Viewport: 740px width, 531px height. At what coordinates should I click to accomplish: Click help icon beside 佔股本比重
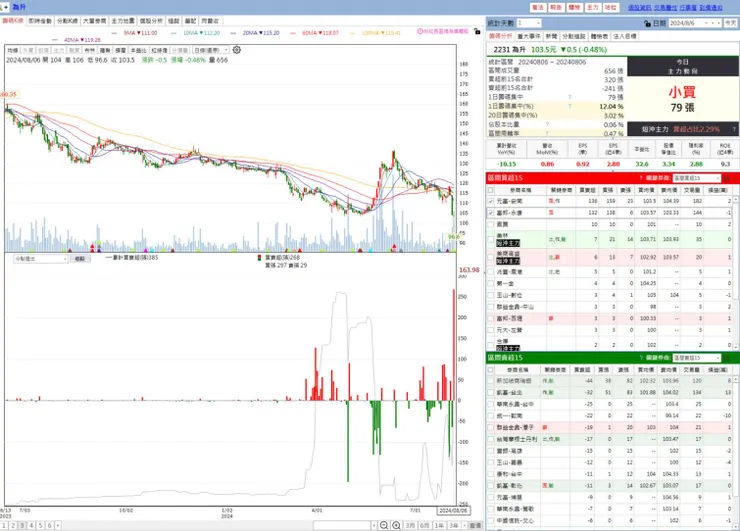pos(547,125)
